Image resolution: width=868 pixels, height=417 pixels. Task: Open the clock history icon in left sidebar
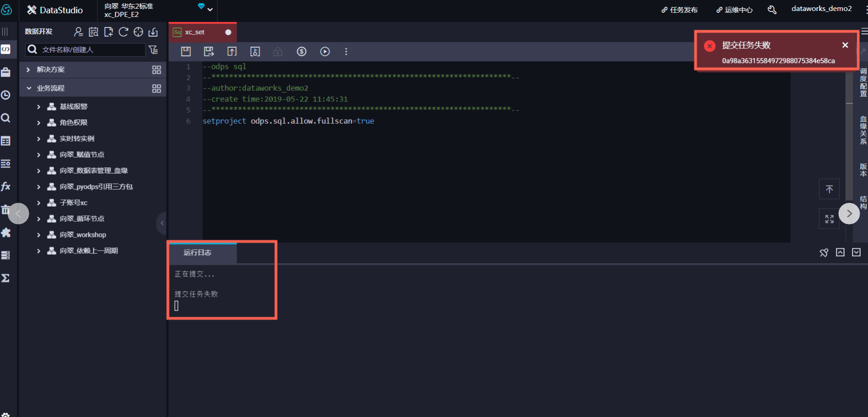[6, 95]
